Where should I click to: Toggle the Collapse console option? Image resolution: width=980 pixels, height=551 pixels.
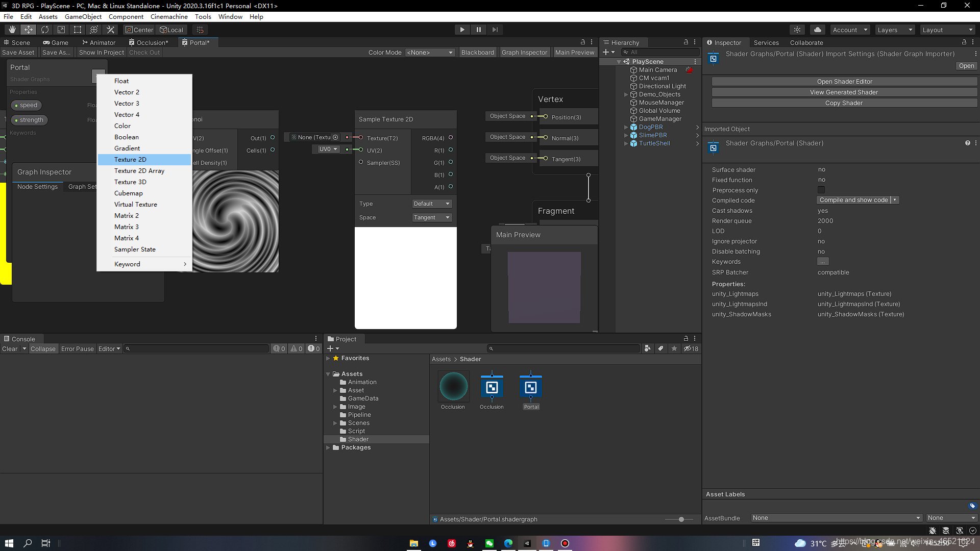(43, 349)
